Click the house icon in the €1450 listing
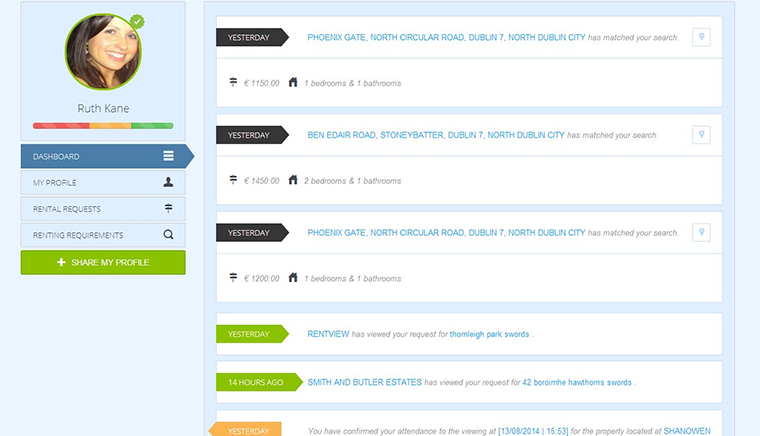This screenshot has height=436, width=760. [293, 180]
